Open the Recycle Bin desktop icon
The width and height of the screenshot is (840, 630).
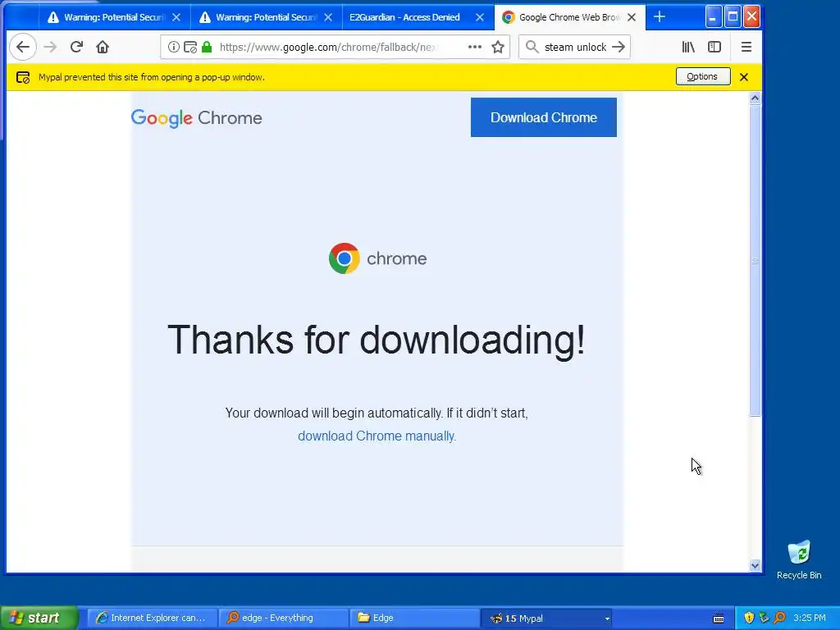[799, 559]
